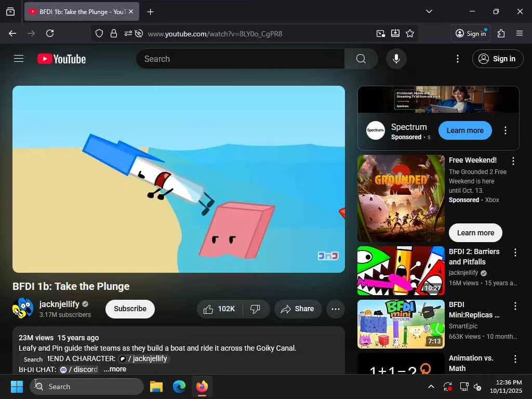Open Firefox application hamburger menu
Screen dimensions: 532x399
pyautogui.click(x=520, y=33)
